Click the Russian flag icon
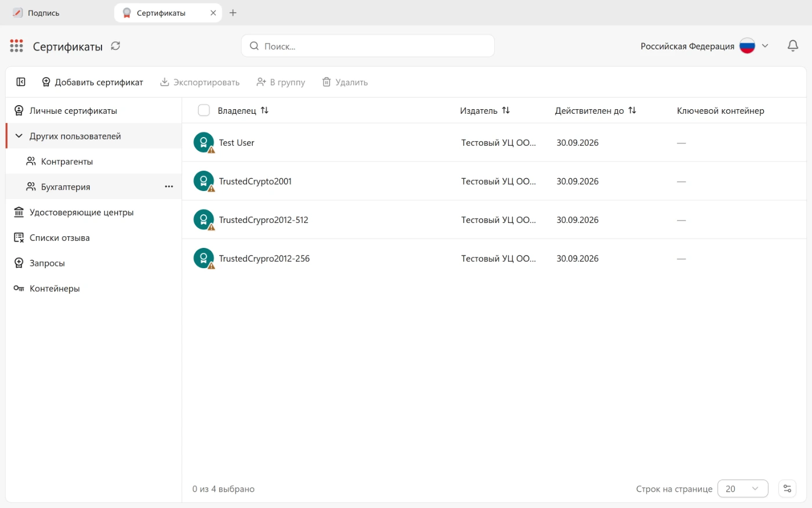The width and height of the screenshot is (812, 508). click(747, 46)
